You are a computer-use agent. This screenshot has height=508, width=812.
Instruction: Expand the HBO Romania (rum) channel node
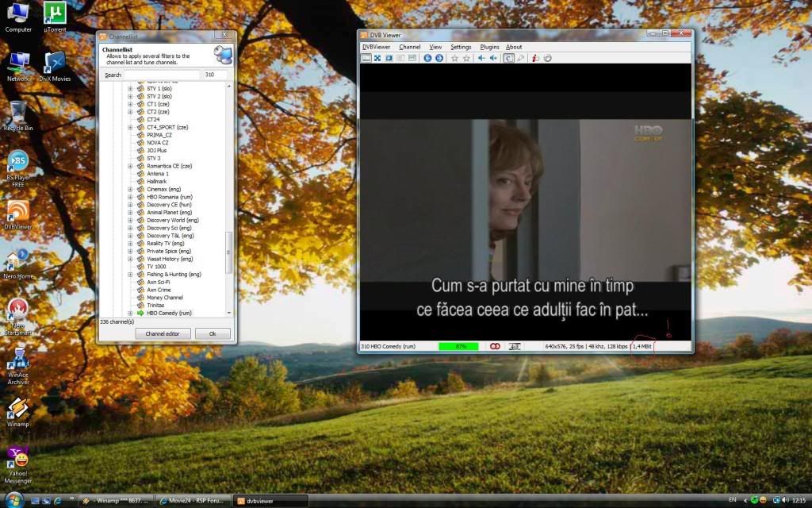pos(130,197)
